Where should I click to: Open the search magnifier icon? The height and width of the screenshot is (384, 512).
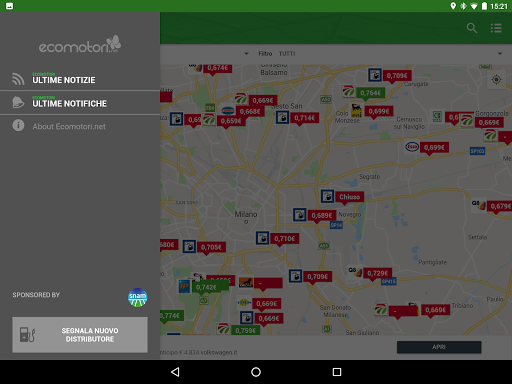[x=472, y=28]
